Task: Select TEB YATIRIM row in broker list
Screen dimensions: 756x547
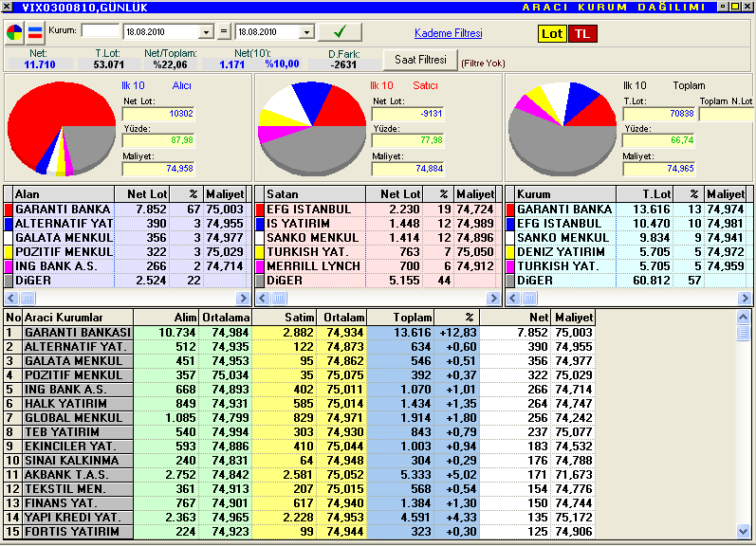Action: click(x=299, y=431)
